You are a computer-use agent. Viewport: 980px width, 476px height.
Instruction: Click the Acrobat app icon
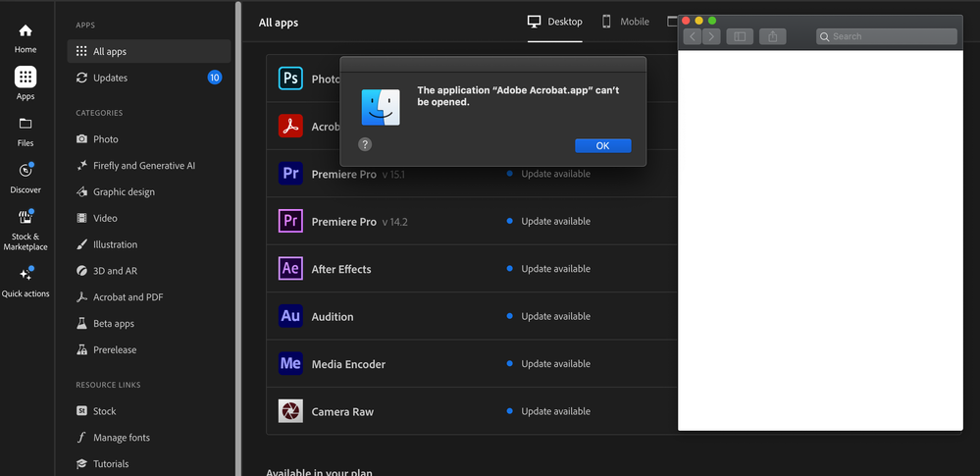[x=290, y=126]
